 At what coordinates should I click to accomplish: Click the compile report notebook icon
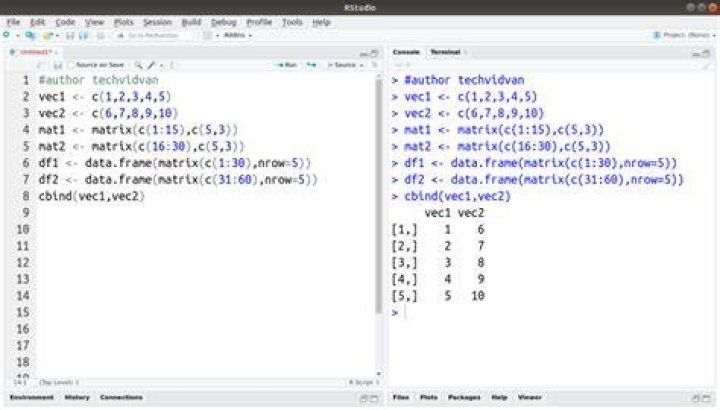pyautogui.click(x=173, y=65)
